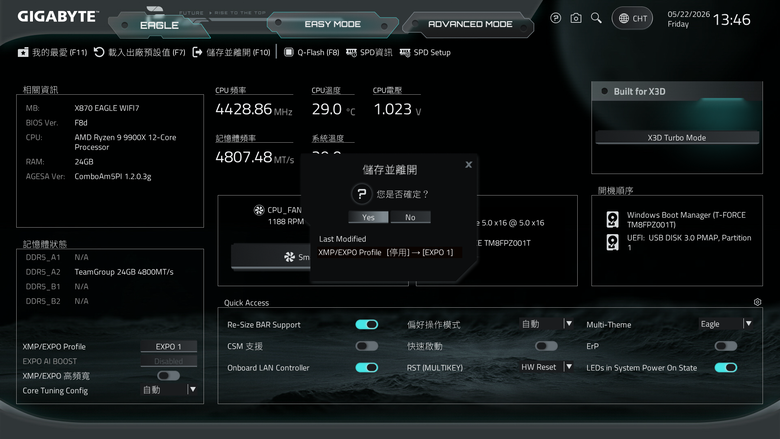Select 儲存並離開 (F10) in the toolbar

231,52
